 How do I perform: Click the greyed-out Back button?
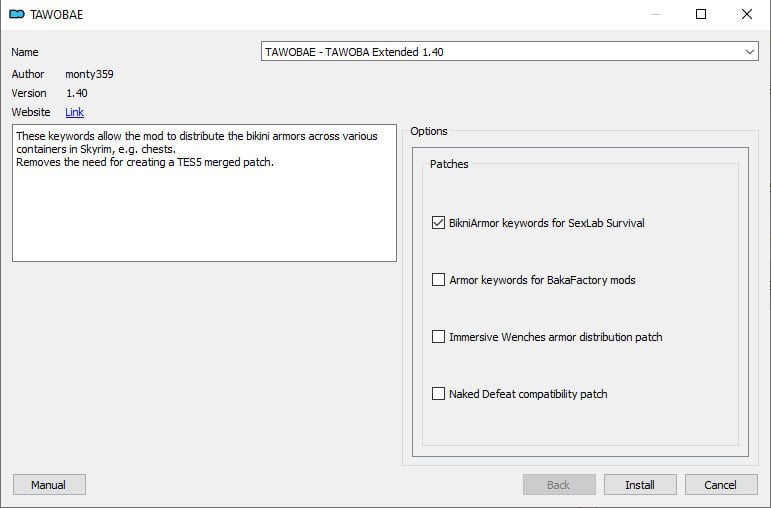[559, 485]
